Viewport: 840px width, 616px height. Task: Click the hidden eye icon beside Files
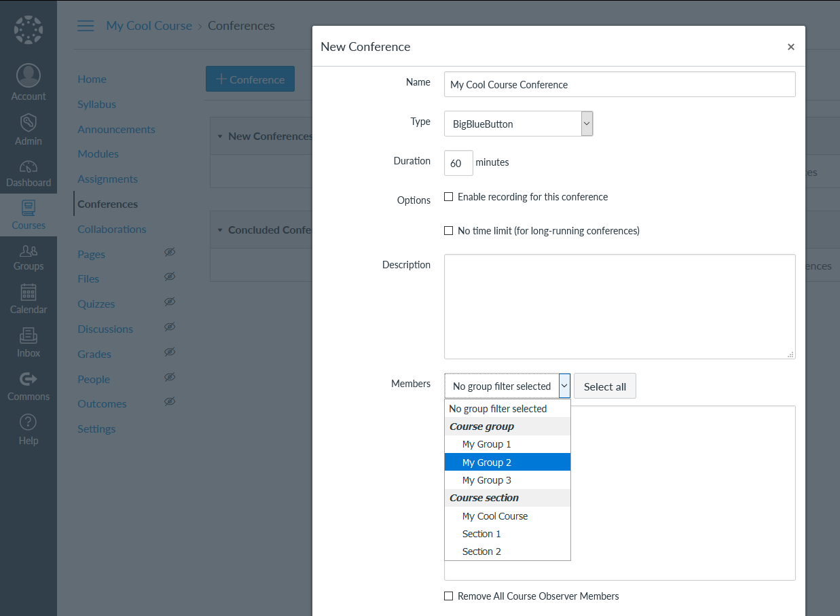(170, 276)
